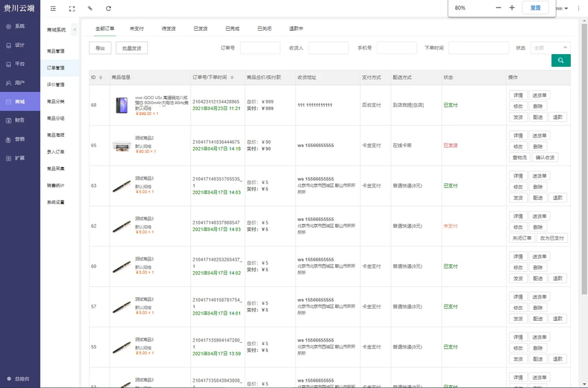Click the link icon in top toolbar
The image size is (588, 388).
tap(90, 8)
